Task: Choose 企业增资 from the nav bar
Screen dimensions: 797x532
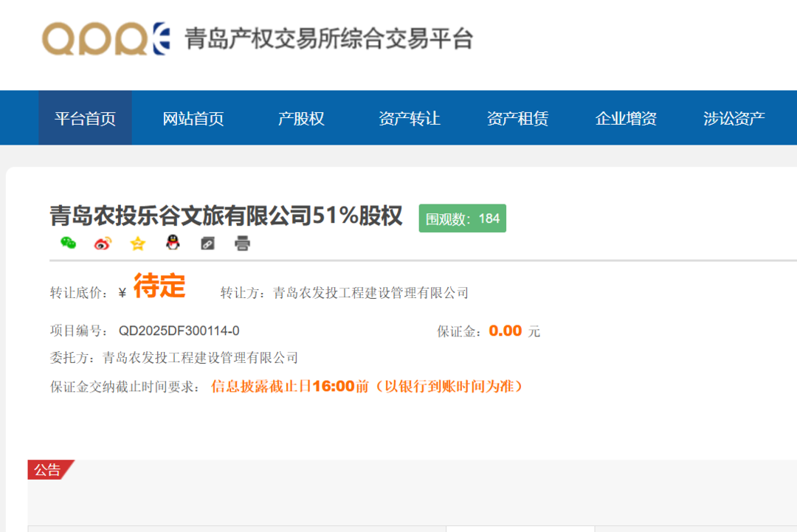Action: click(x=626, y=118)
